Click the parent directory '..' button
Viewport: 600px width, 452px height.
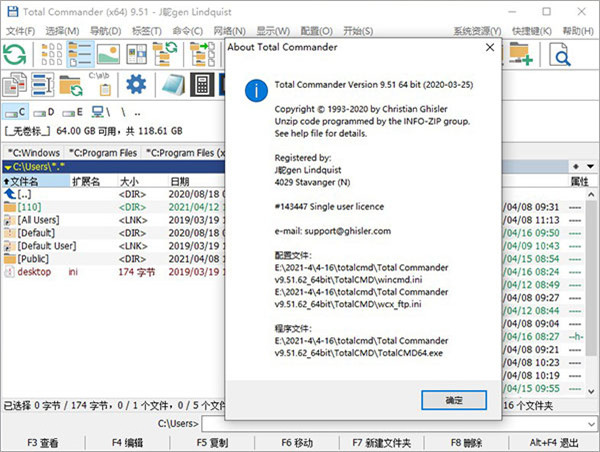pos(137,113)
